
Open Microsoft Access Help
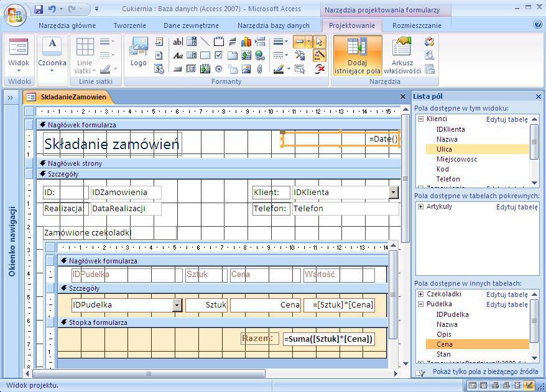click(x=538, y=24)
